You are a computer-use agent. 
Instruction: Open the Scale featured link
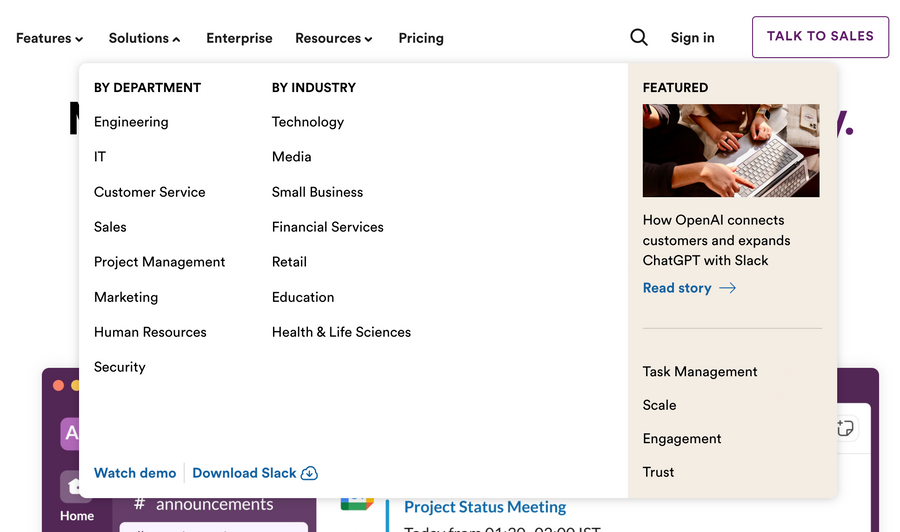click(x=660, y=405)
